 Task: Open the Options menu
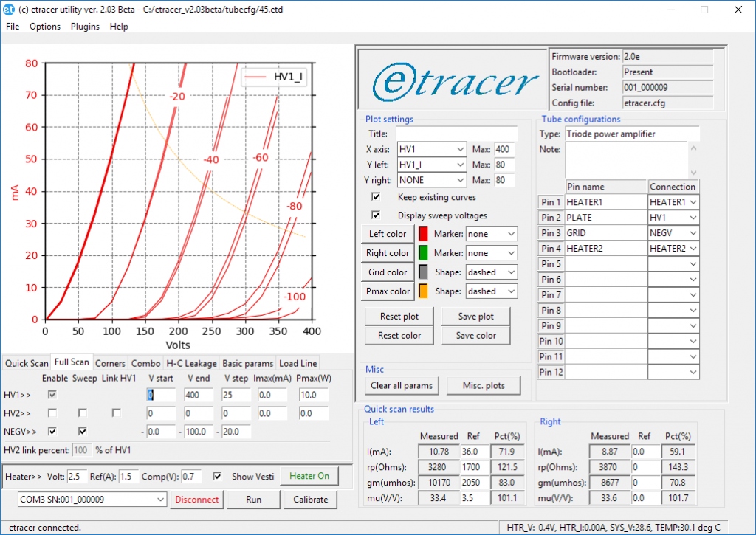click(x=45, y=27)
